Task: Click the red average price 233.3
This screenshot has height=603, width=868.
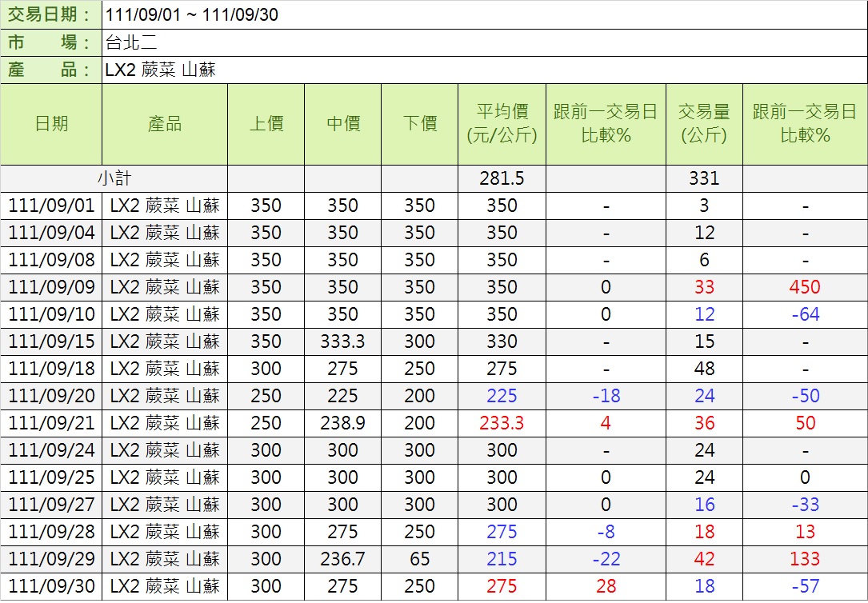Action: tap(502, 423)
